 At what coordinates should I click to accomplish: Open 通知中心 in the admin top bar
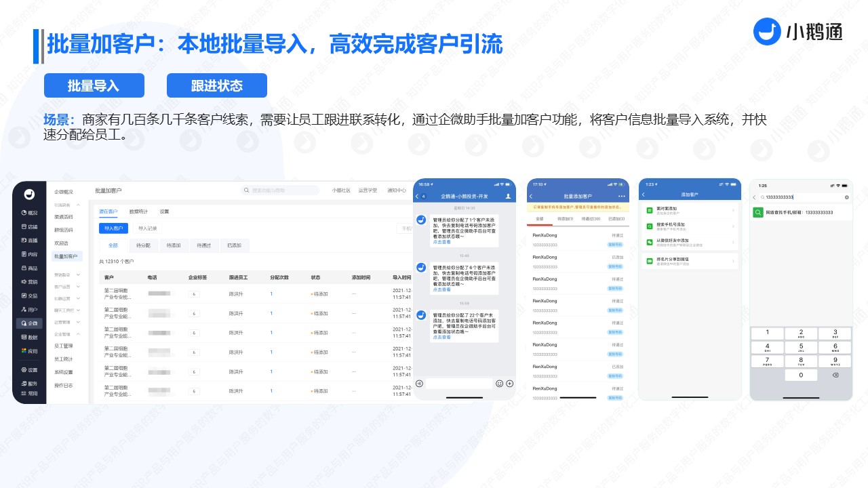[x=397, y=190]
